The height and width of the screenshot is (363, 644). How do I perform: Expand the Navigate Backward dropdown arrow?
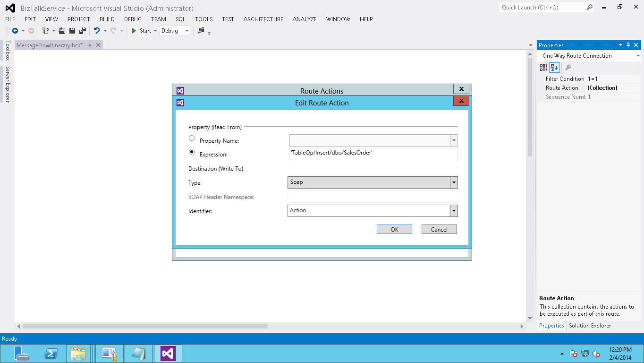point(23,31)
